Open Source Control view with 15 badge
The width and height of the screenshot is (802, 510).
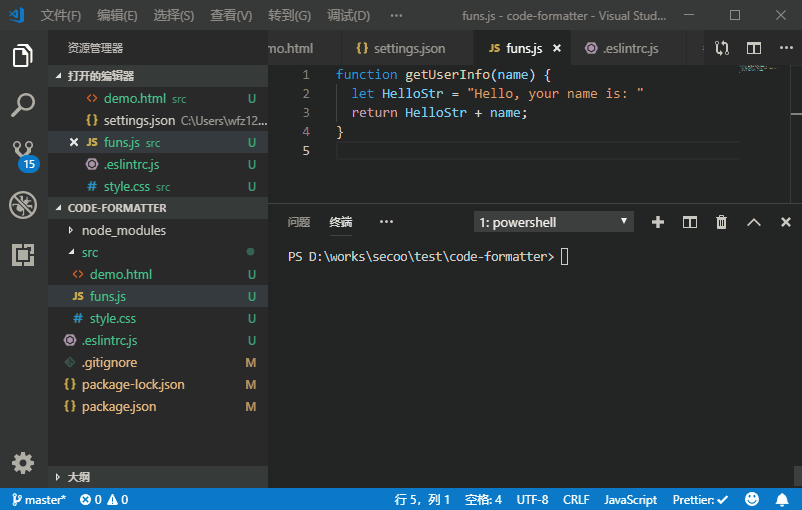(x=25, y=156)
